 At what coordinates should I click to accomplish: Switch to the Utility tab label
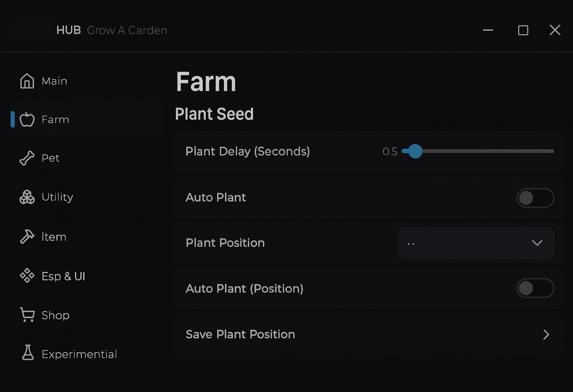[x=57, y=197]
